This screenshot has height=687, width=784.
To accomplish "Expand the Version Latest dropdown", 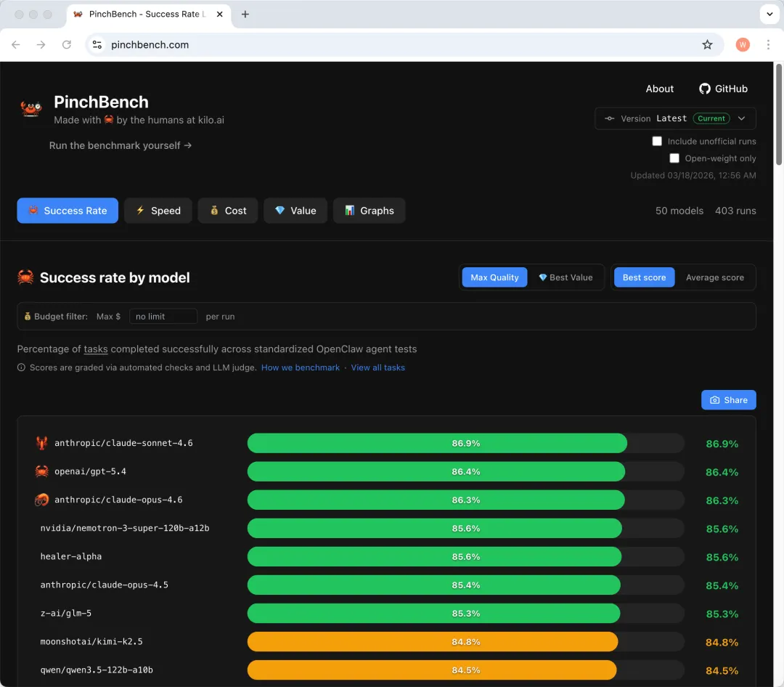I will click(675, 118).
